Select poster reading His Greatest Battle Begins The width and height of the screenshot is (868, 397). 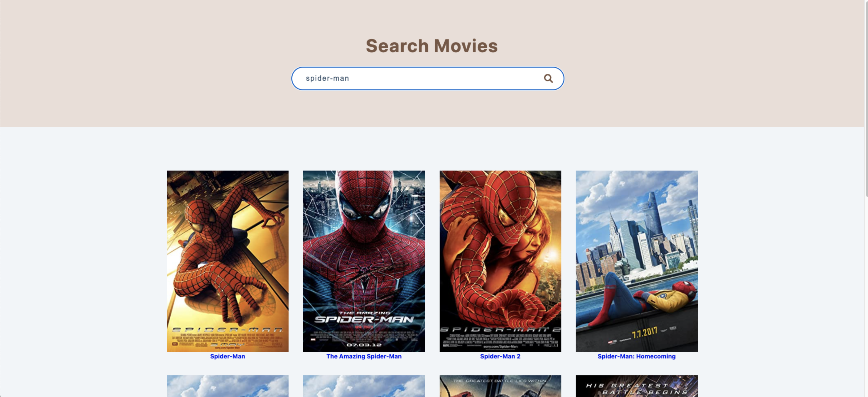637,386
